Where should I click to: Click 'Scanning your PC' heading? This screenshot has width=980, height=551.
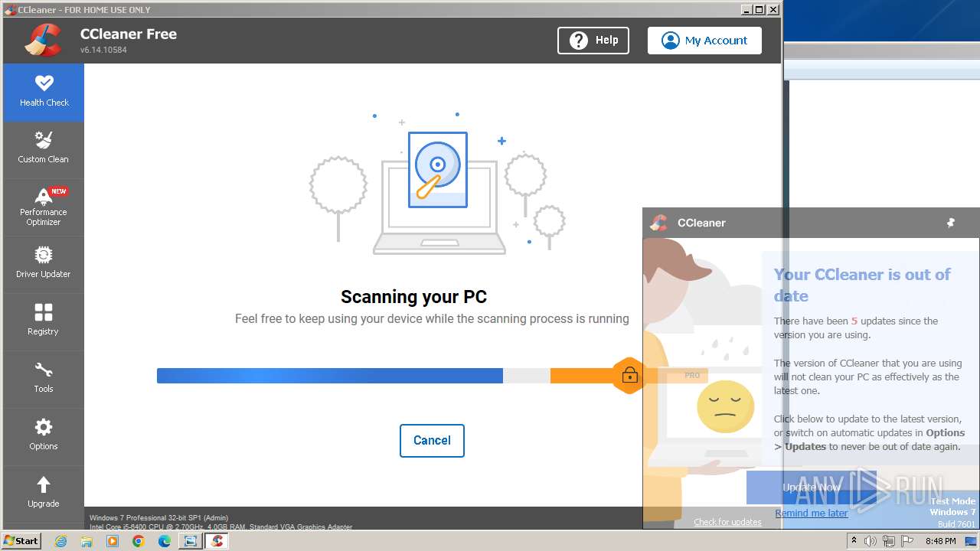pos(413,297)
